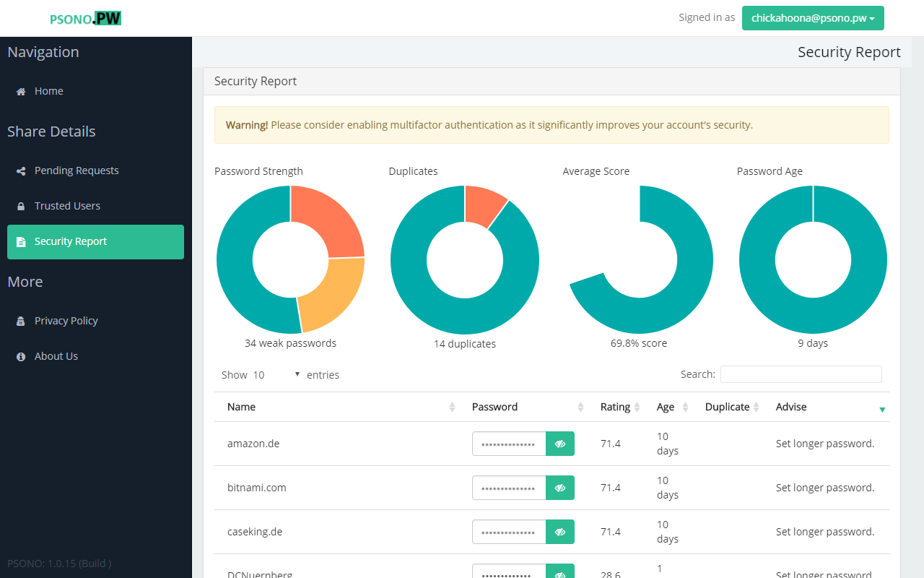Click the amazon.de rating value 71.4
This screenshot has width=924, height=578.
[611, 444]
